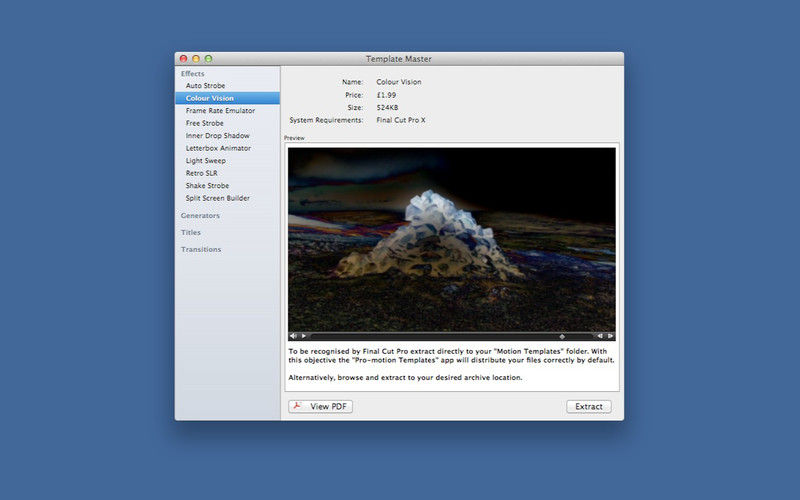Select Split Screen Builder in the sidebar
The height and width of the screenshot is (500, 800).
coord(217,198)
